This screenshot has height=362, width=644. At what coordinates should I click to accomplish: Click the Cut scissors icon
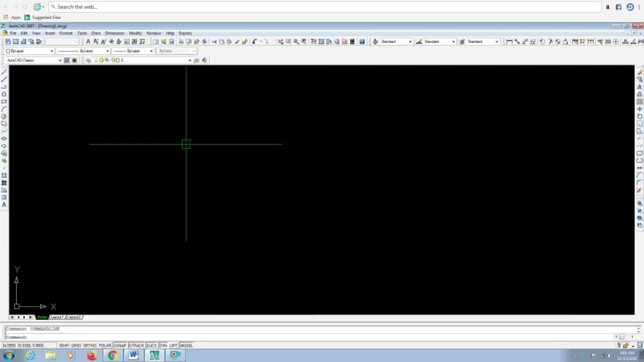coord(214,42)
